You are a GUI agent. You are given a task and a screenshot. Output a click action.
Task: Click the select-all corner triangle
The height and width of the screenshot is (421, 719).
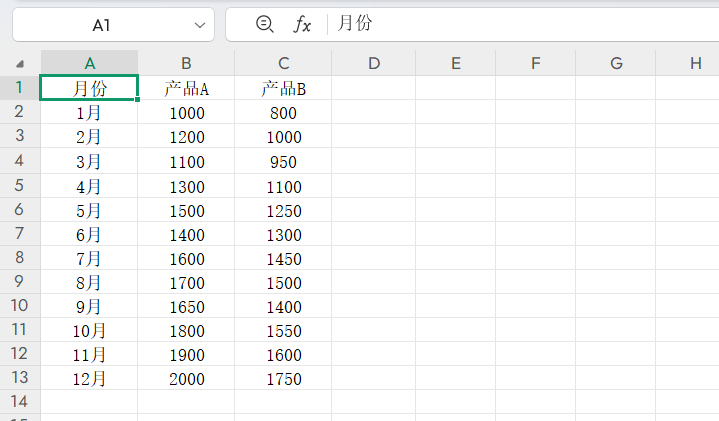(20, 63)
